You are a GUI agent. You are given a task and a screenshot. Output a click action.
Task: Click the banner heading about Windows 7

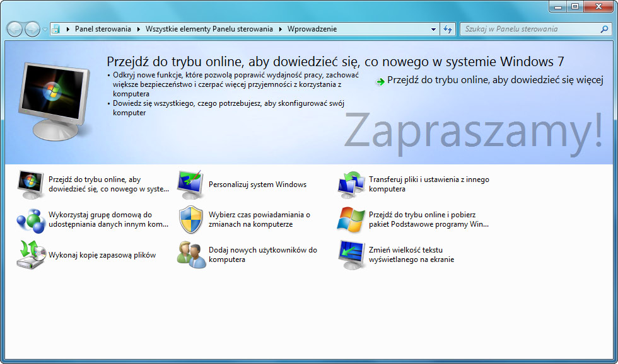coord(335,62)
